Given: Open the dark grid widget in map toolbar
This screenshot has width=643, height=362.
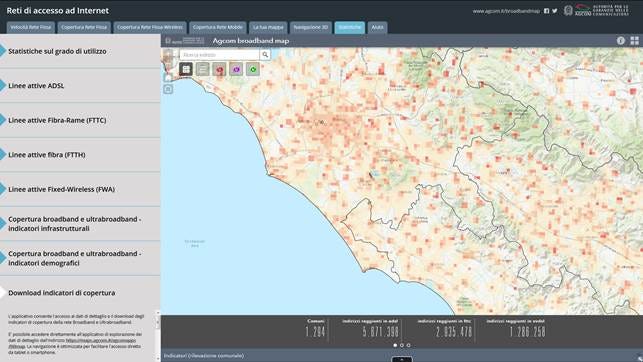Looking at the screenshot, I should [x=186, y=69].
